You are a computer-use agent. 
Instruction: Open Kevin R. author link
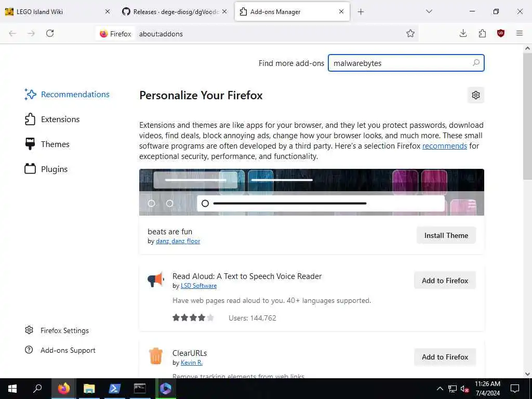191,362
